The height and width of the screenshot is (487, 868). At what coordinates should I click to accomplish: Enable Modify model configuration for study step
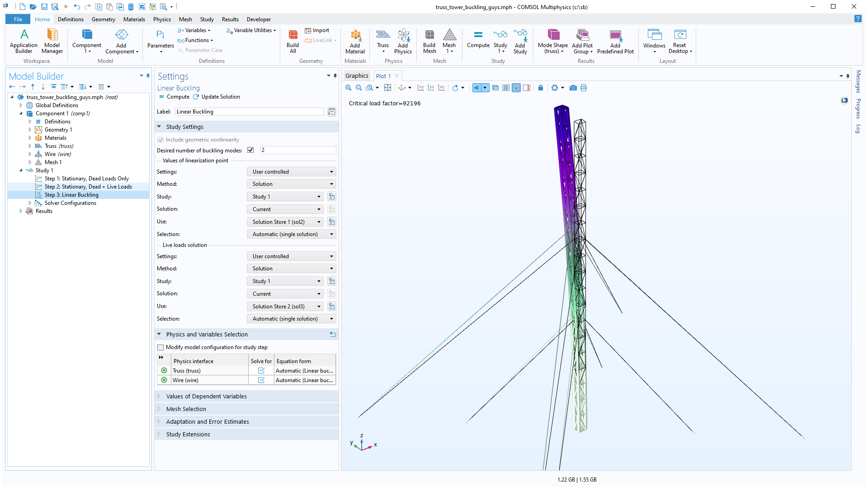(x=160, y=347)
